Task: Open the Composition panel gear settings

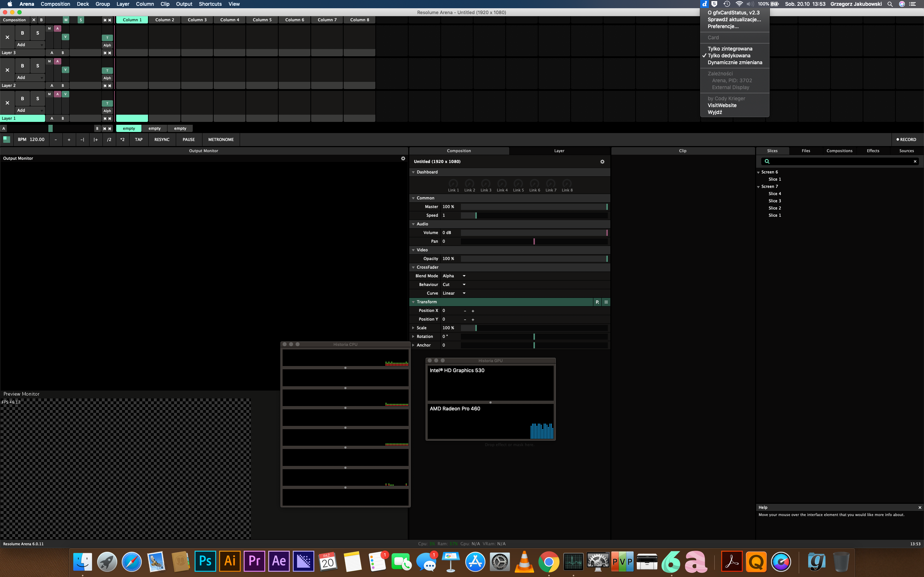Action: [602, 162]
